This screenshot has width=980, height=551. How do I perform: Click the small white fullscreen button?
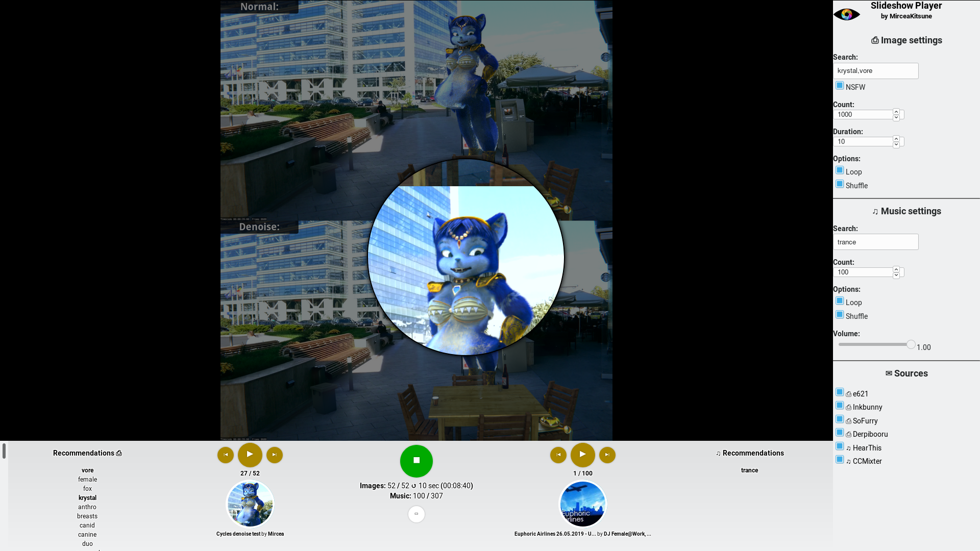pos(416,514)
